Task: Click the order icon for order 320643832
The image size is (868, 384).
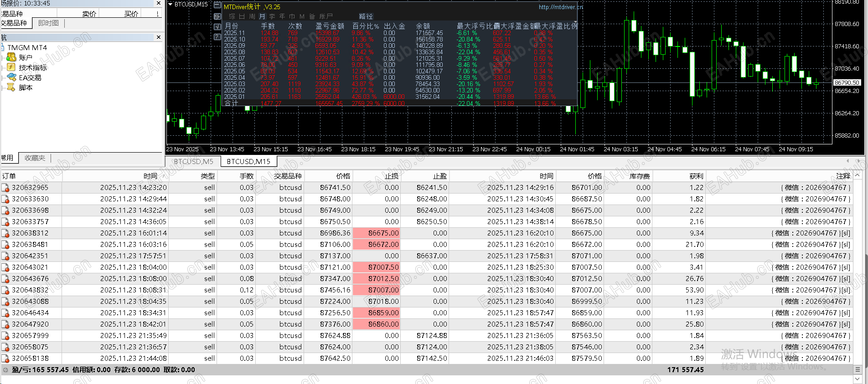Action: coord(5,290)
